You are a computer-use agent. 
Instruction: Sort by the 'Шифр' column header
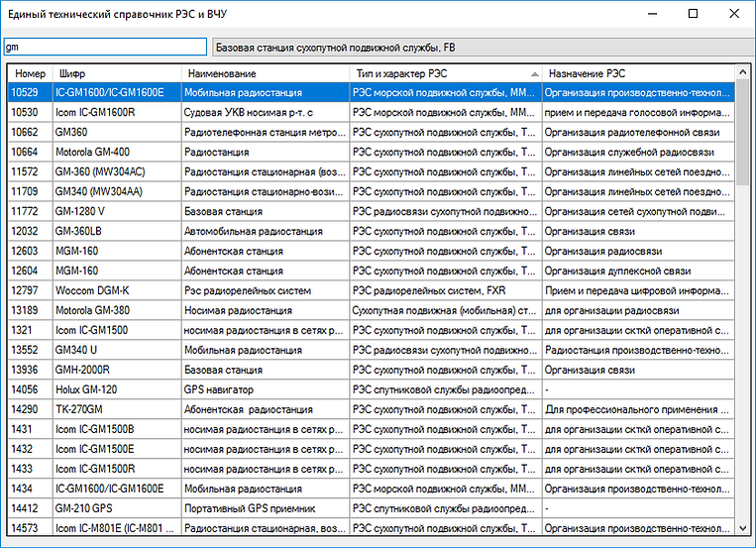(117, 73)
